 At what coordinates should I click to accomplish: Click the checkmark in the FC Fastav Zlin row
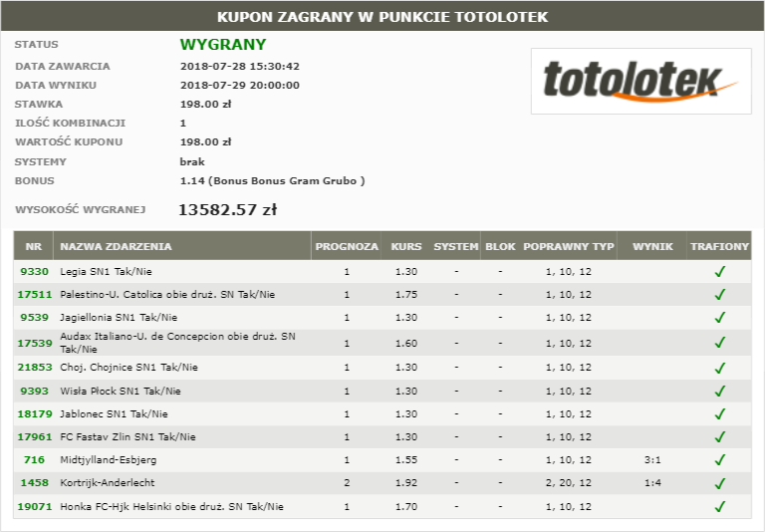click(719, 436)
